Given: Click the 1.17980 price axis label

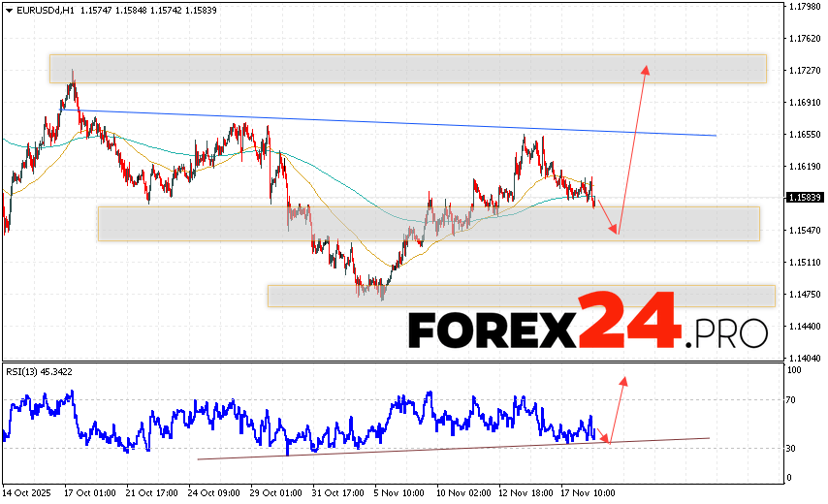Looking at the screenshot, I should [804, 7].
